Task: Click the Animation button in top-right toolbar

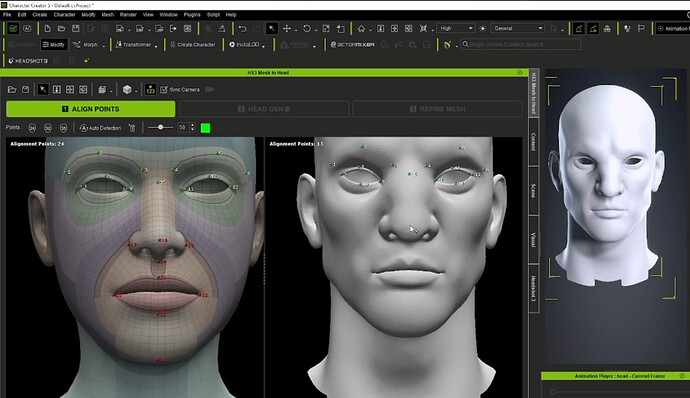Action: pos(672,28)
